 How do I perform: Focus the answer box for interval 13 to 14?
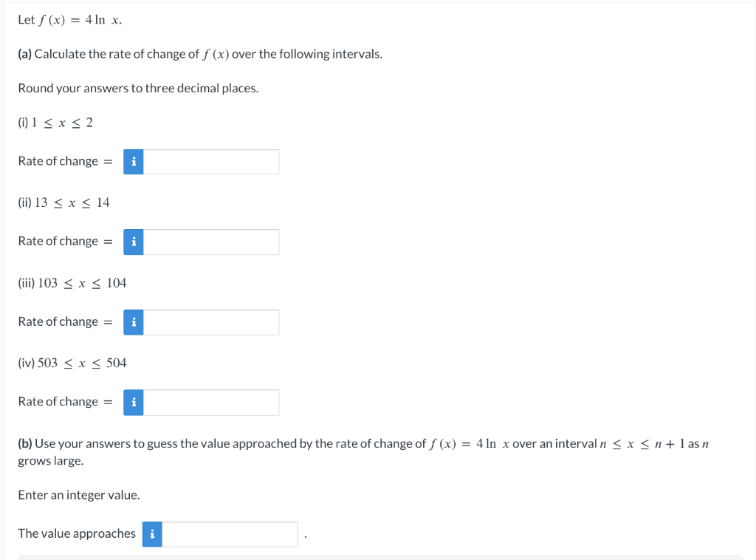(x=210, y=242)
